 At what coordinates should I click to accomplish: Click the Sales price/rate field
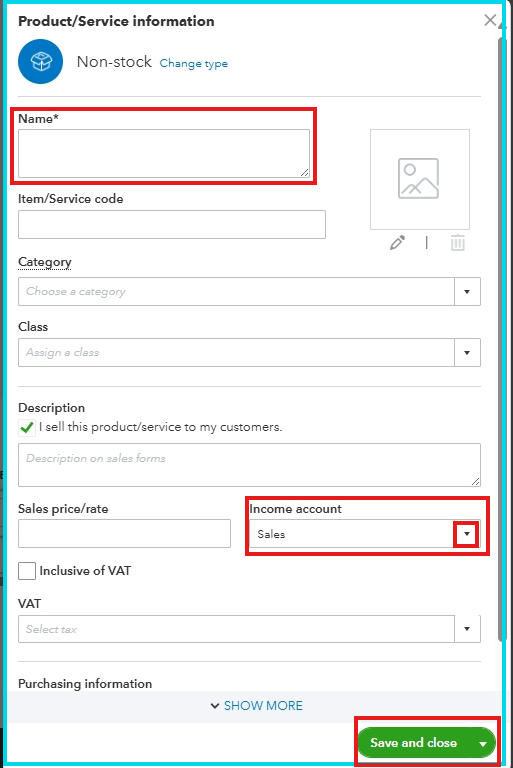click(x=124, y=533)
